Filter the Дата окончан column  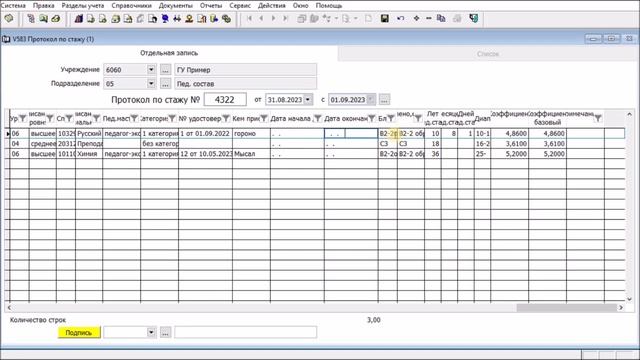click(371, 118)
